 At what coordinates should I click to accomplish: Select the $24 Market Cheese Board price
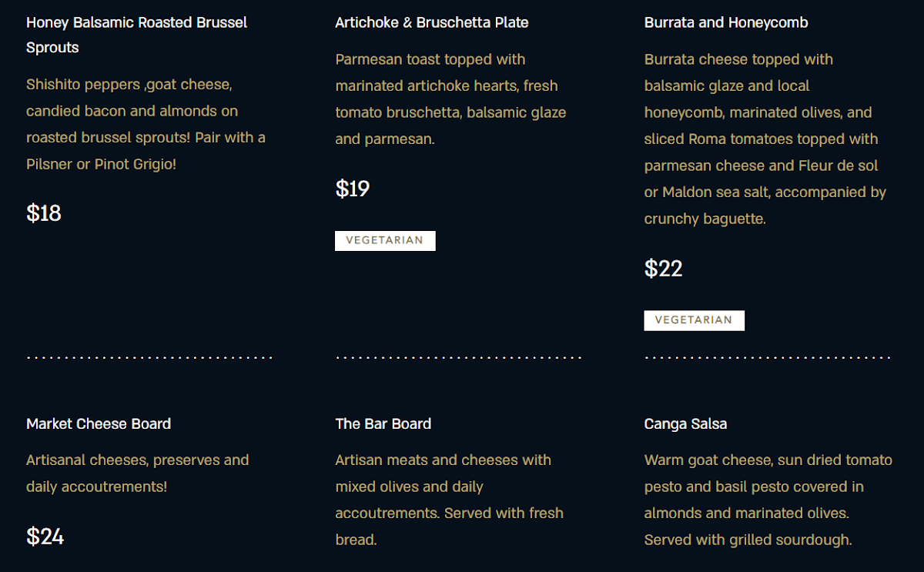click(45, 537)
